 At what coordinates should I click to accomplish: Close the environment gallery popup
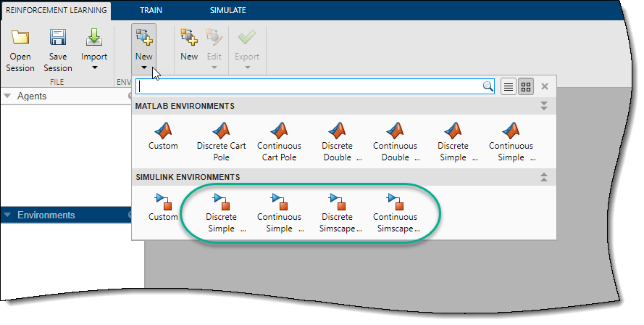click(x=545, y=86)
